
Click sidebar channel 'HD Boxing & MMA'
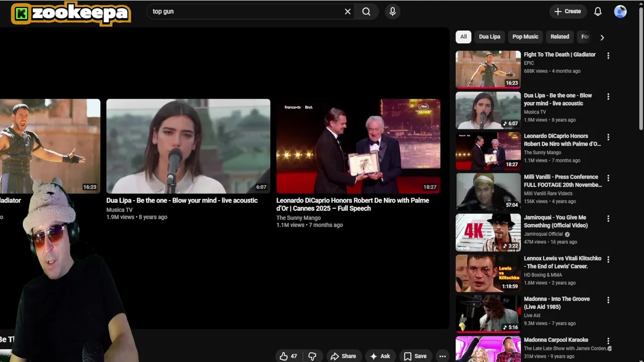pyautogui.click(x=543, y=275)
